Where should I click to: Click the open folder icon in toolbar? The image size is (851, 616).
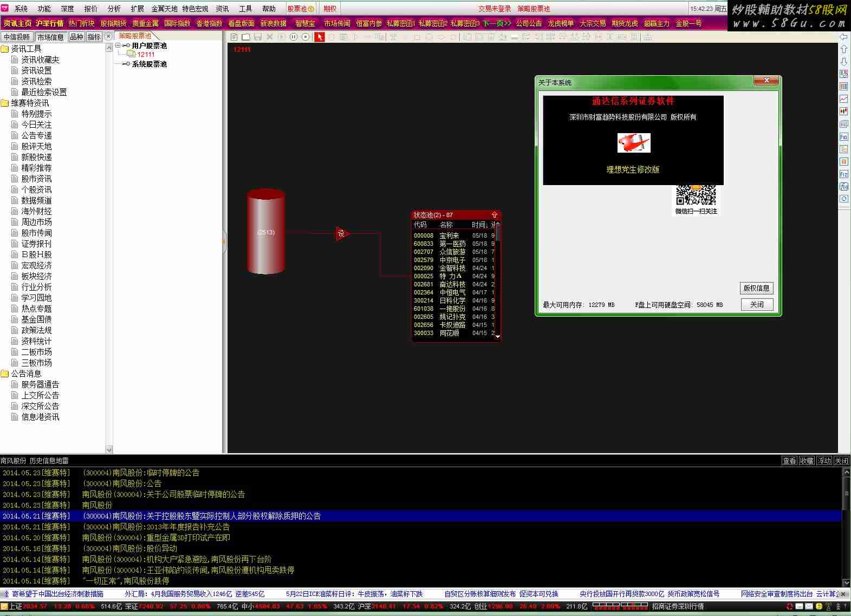pyautogui.click(x=246, y=37)
